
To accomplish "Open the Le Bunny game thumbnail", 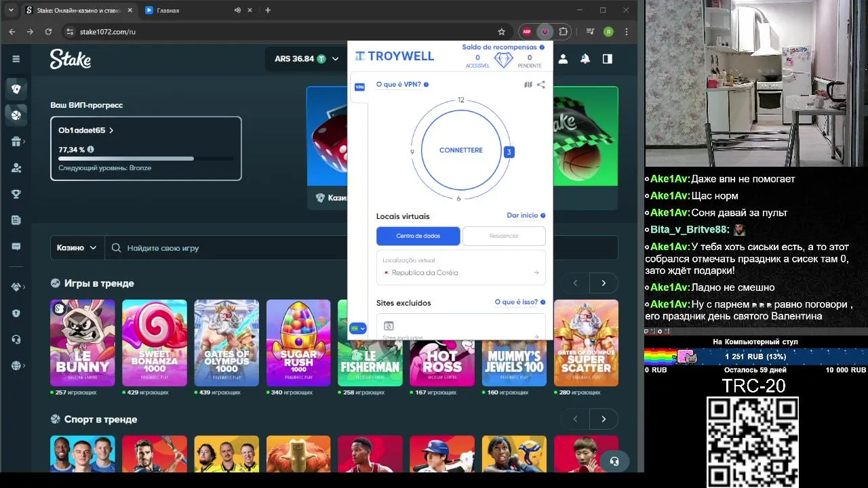I will pos(83,343).
